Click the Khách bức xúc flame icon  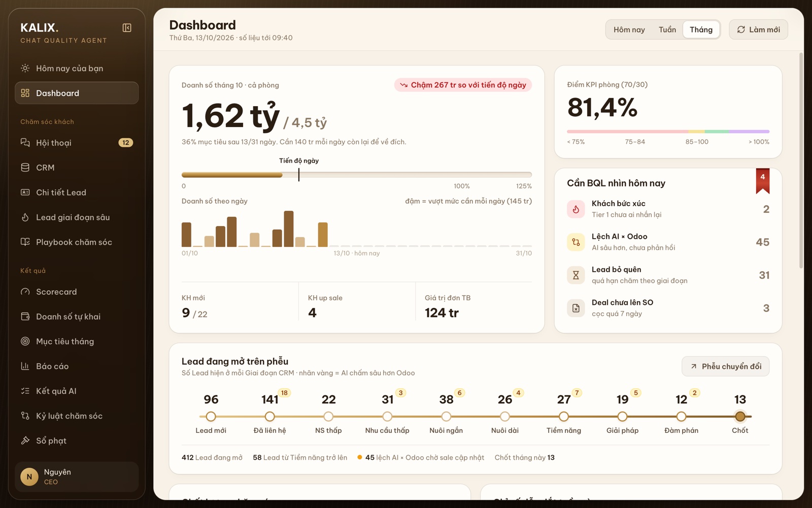[576, 209]
